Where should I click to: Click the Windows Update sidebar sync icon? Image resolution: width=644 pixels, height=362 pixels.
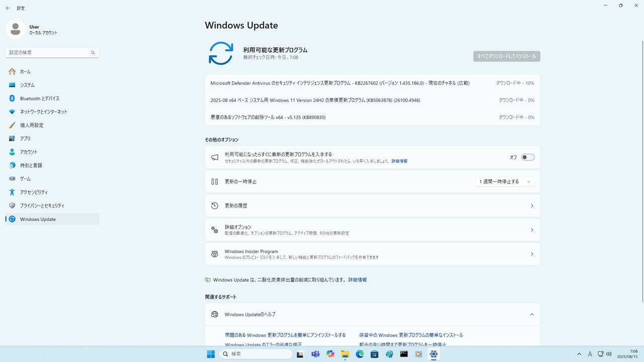[x=12, y=219]
